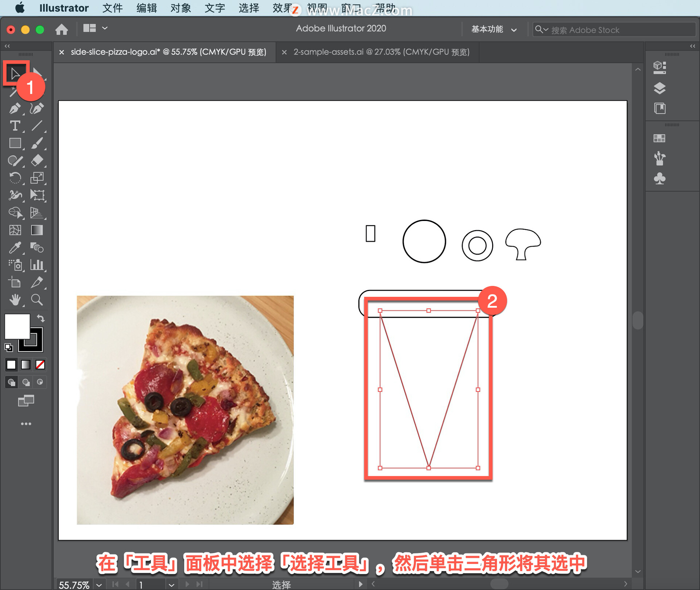Click the Home button
Viewport: 700px width, 590px height.
pos(62,29)
